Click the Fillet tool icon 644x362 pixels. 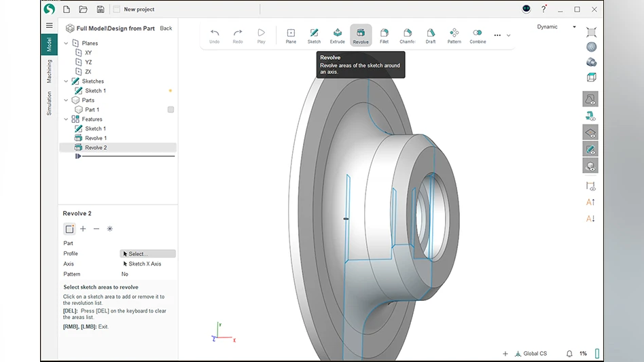pyautogui.click(x=384, y=35)
